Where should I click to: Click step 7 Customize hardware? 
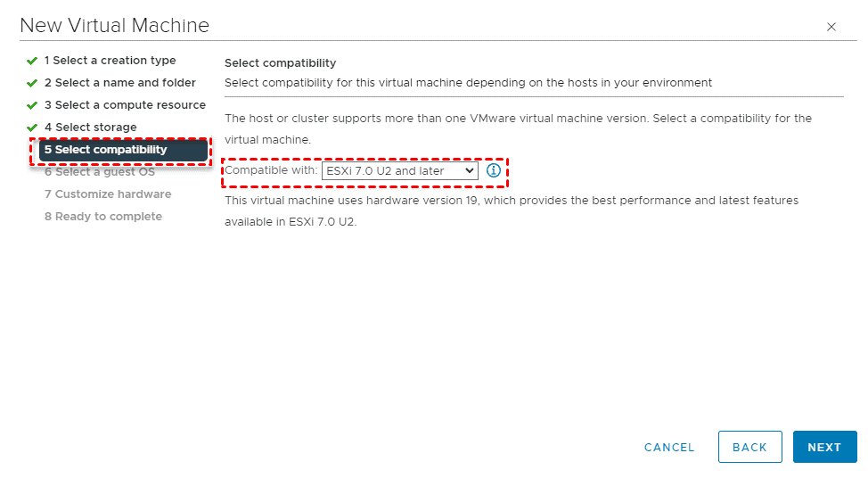(x=108, y=194)
